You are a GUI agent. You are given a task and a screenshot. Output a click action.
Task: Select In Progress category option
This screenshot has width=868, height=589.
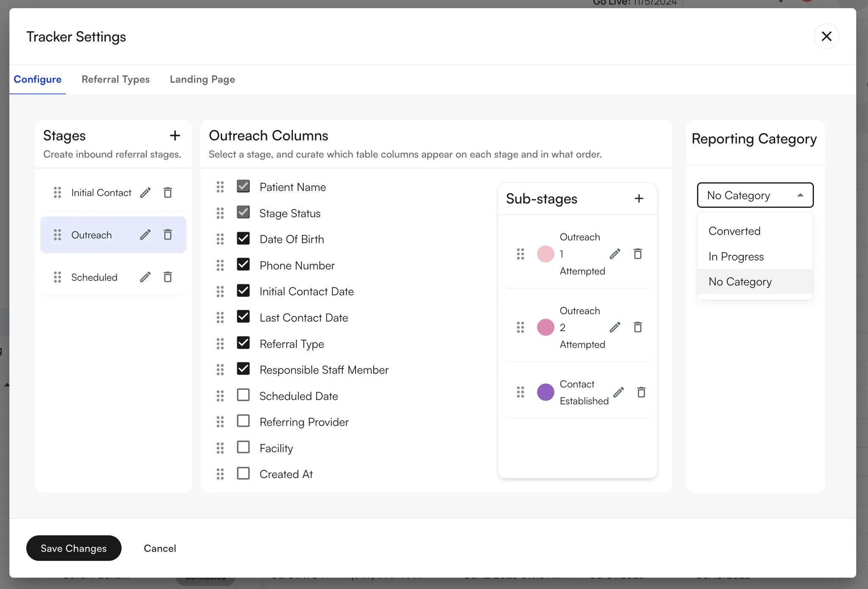click(736, 257)
